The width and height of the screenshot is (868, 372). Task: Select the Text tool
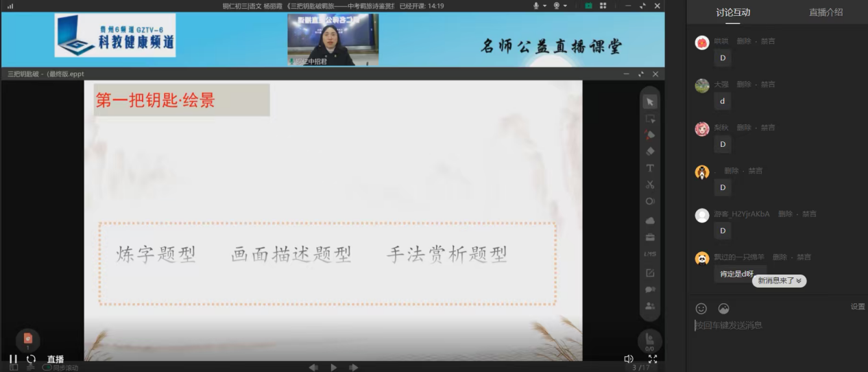[x=650, y=168]
